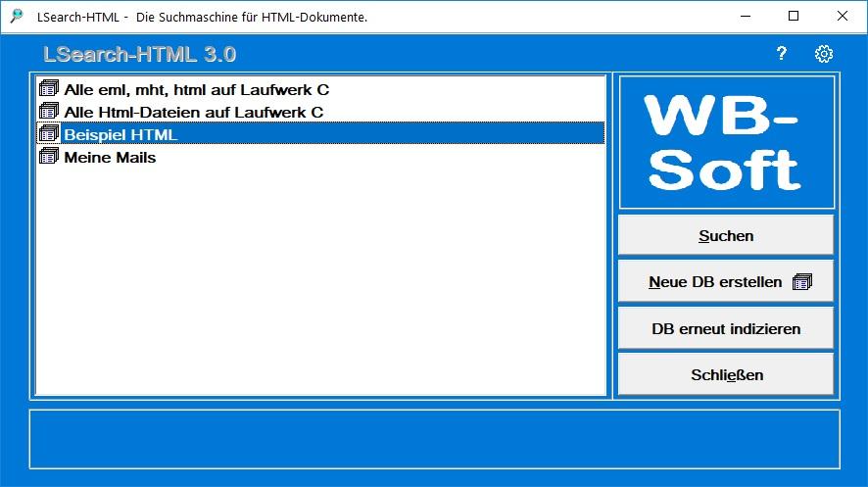Open settings with the gear icon
The width and height of the screenshot is (868, 487).
(x=824, y=54)
